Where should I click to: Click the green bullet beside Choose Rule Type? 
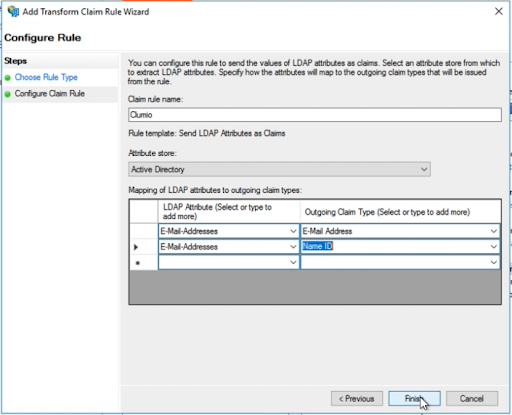tap(8, 78)
